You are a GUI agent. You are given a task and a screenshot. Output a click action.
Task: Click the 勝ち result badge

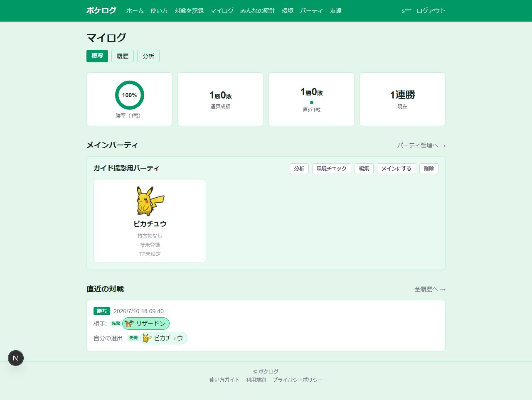(102, 311)
